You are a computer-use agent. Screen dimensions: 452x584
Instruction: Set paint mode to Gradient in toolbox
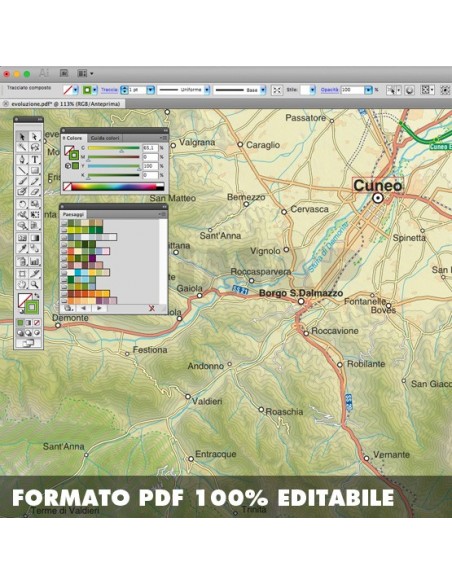coord(29,323)
